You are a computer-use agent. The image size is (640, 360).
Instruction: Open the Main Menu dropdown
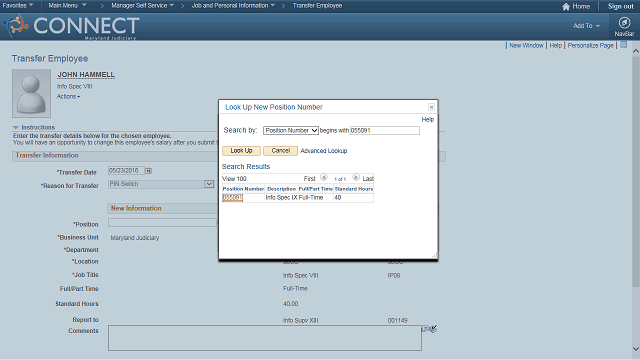tap(67, 6)
